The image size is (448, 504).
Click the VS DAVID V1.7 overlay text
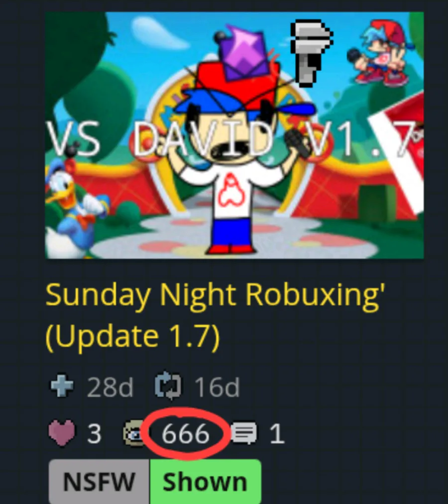point(234,139)
